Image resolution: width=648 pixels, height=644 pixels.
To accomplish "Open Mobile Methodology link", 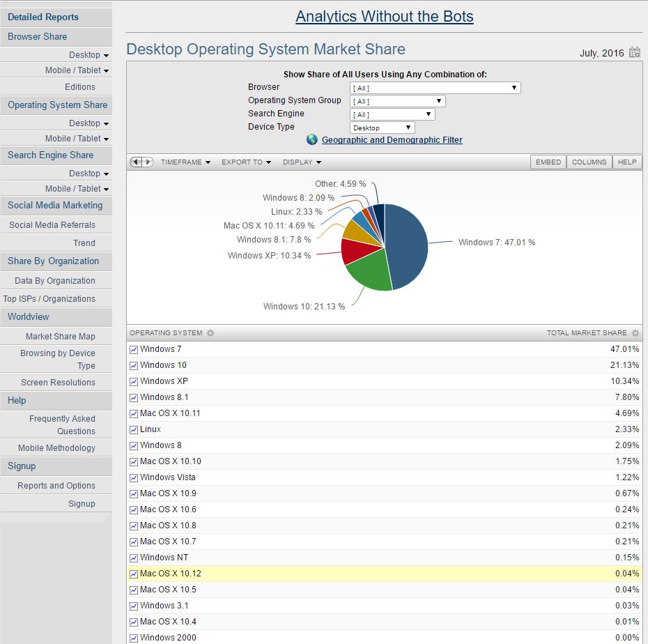I will (x=56, y=448).
